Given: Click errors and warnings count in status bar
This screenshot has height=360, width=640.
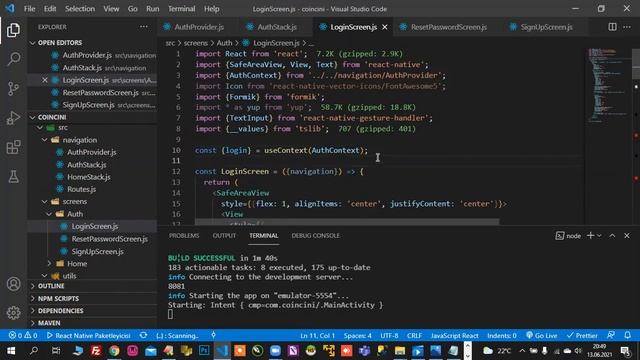Looking at the screenshot, I should coord(23,336).
